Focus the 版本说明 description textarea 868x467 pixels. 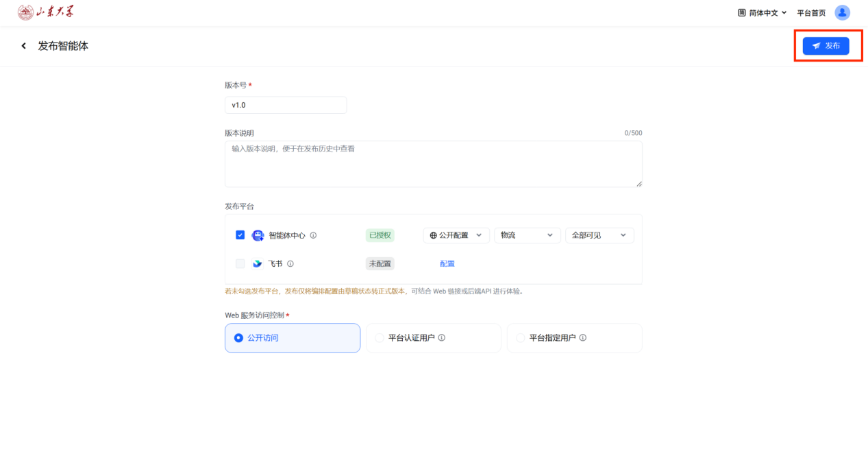[x=434, y=164]
